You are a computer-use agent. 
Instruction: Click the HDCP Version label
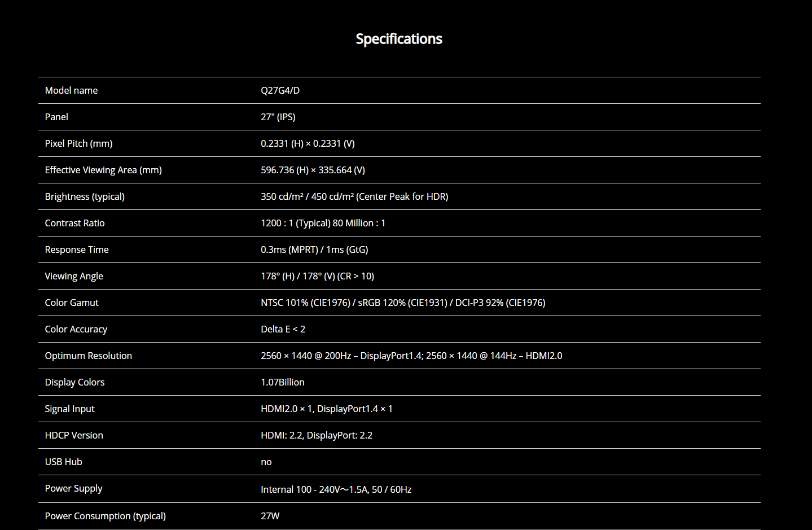(74, 435)
